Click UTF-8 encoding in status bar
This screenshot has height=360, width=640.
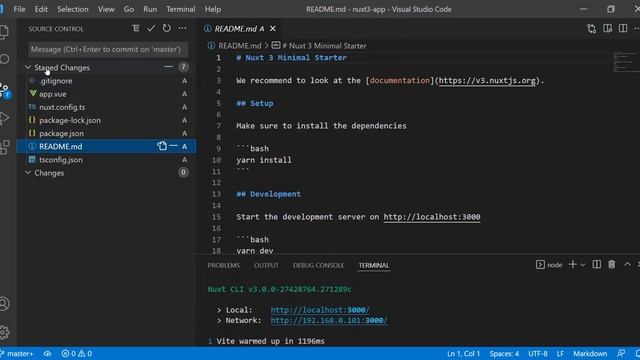(538, 353)
